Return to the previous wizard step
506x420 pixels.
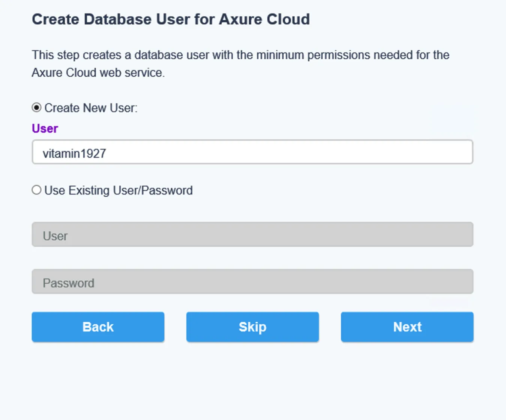pyautogui.click(x=98, y=327)
